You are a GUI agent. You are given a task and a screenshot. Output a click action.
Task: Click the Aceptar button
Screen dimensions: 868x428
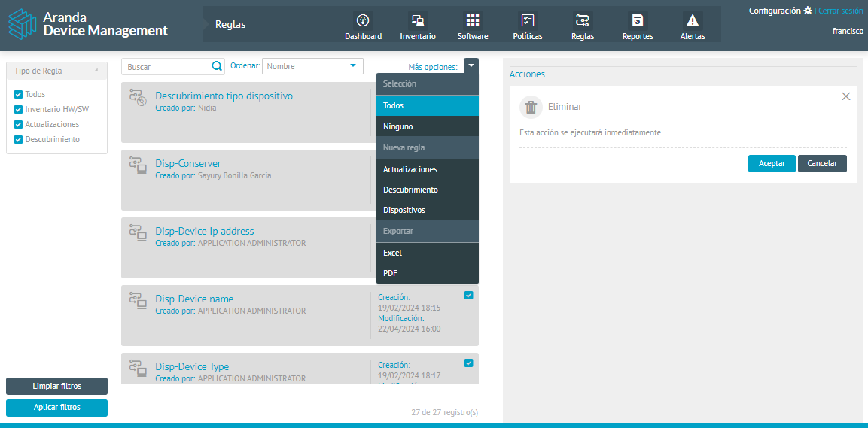(772, 164)
